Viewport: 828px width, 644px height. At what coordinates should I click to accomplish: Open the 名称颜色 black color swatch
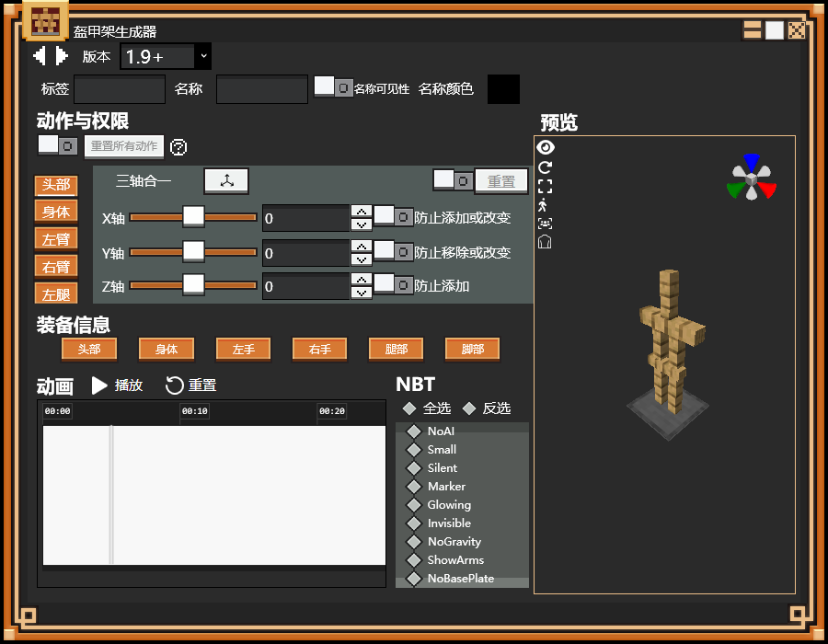click(x=503, y=88)
